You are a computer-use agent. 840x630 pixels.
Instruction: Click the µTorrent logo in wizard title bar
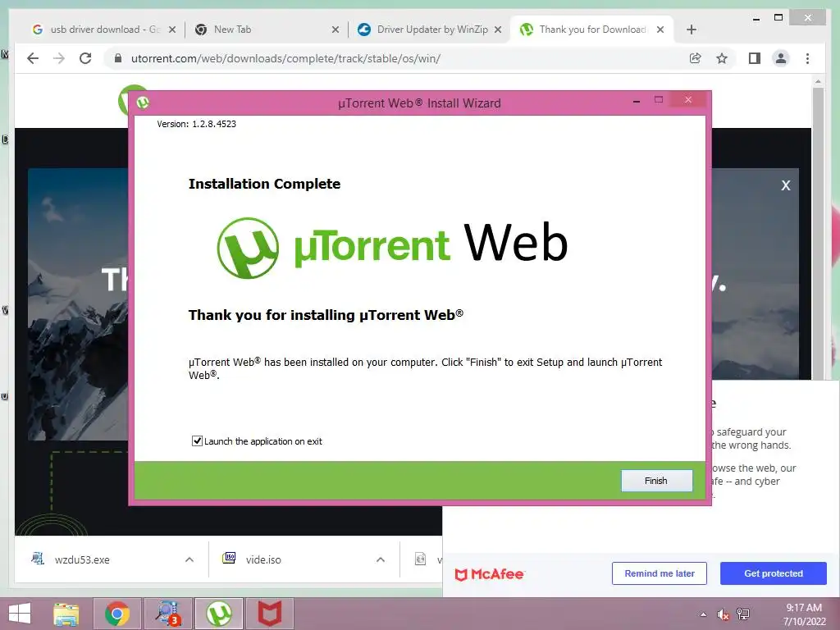(x=143, y=103)
